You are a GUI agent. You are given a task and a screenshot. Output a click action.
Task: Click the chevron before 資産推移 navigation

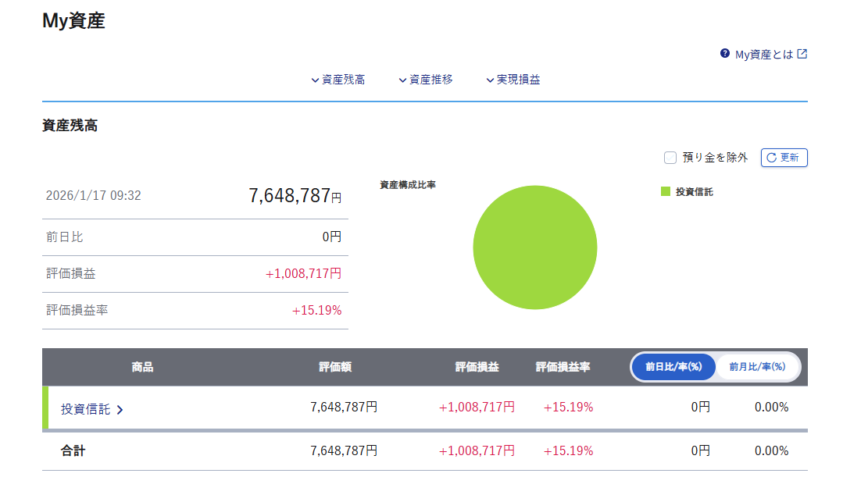tap(402, 80)
